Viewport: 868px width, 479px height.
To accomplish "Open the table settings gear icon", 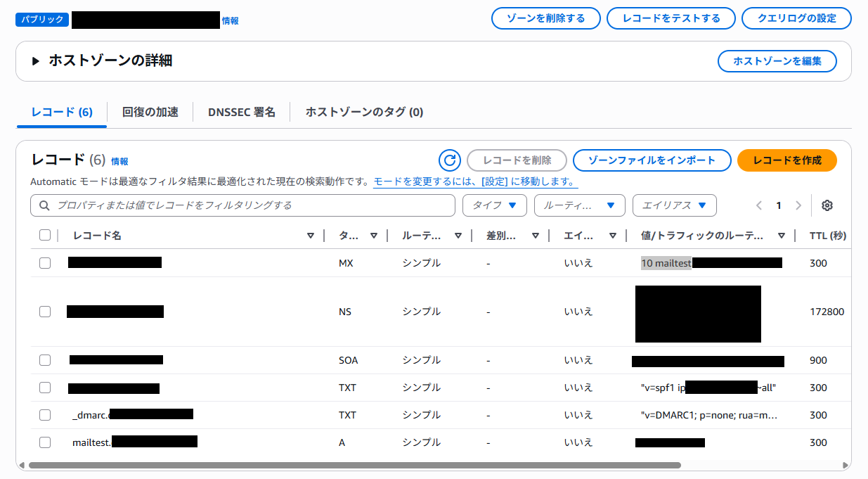I will pos(827,205).
